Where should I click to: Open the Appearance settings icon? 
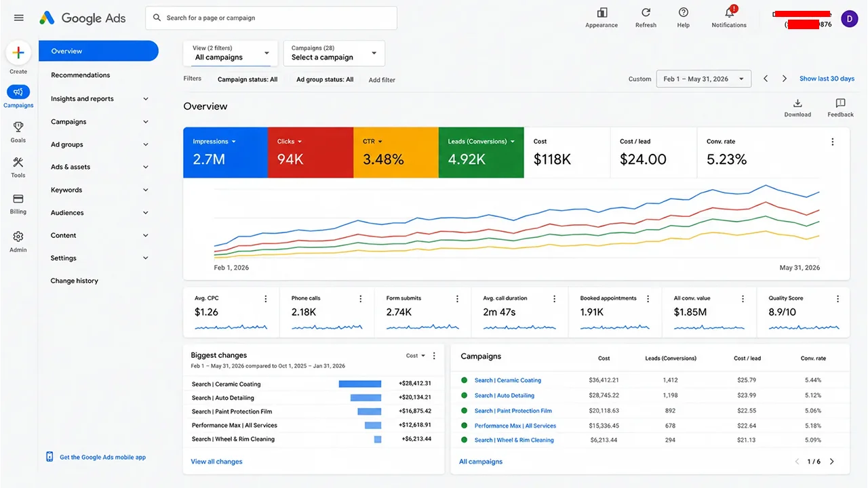coord(601,13)
